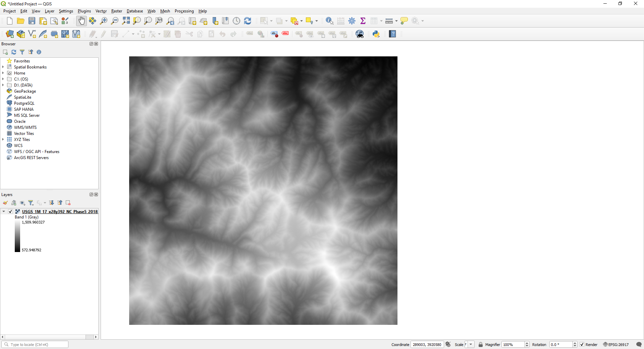Click the Pan Map to Selection icon

93,21
